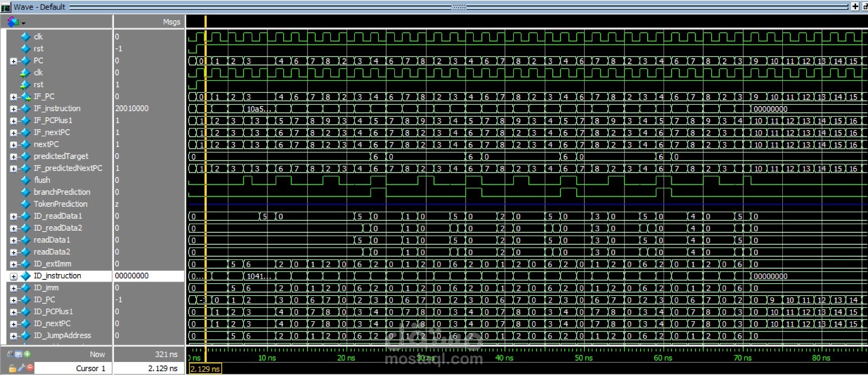Toggle the lock icon for Cursor 1
Screen dimensions: 868x375
pos(12,368)
